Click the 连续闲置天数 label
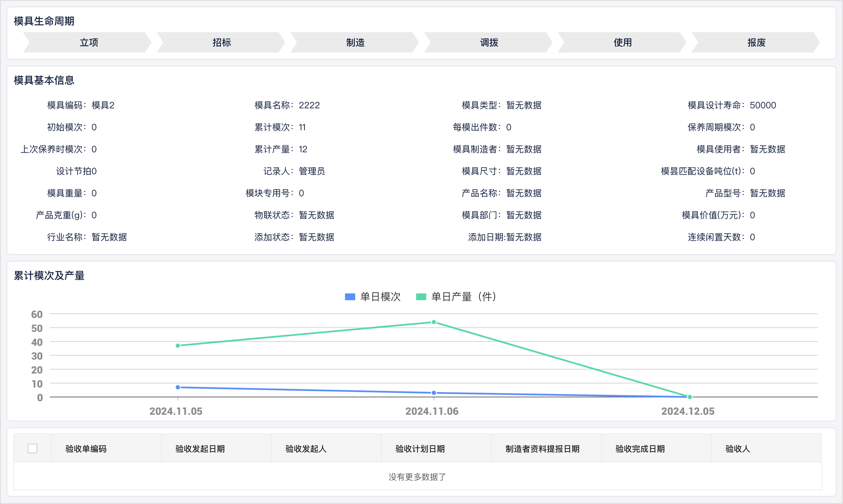 pyautogui.click(x=716, y=237)
